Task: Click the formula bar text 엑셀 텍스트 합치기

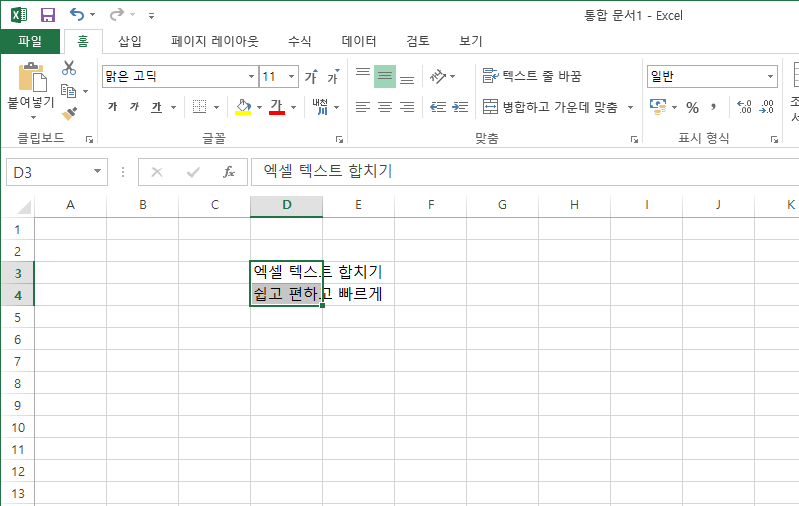Action: click(327, 171)
